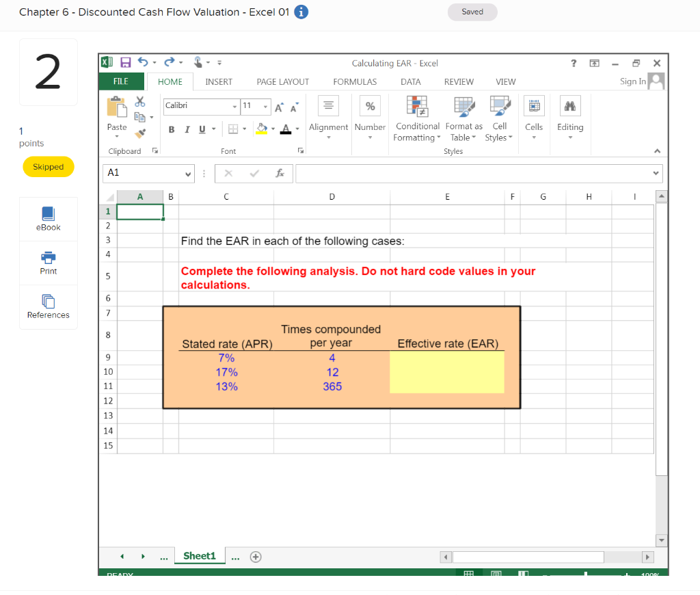Viewport: 700px width, 595px height.
Task: Select the Sheet1 tab
Action: [200, 556]
